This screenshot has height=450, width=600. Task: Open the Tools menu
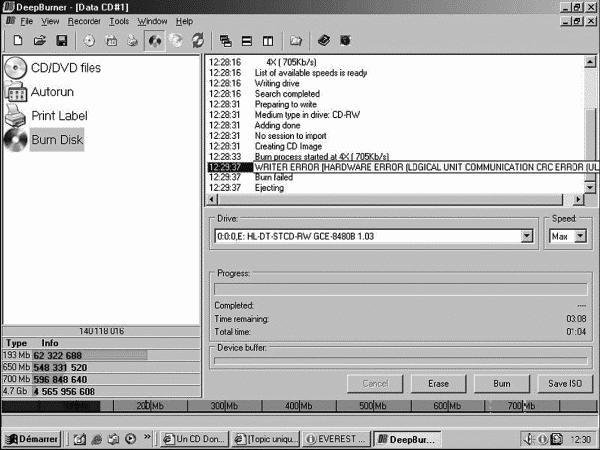tap(119, 21)
